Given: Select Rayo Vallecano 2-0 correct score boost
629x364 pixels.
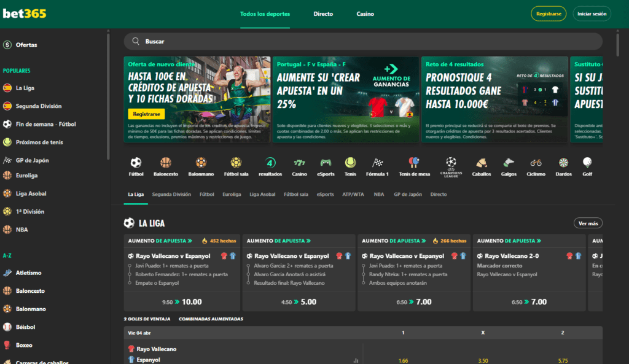Looking at the screenshot, I should [529, 273].
